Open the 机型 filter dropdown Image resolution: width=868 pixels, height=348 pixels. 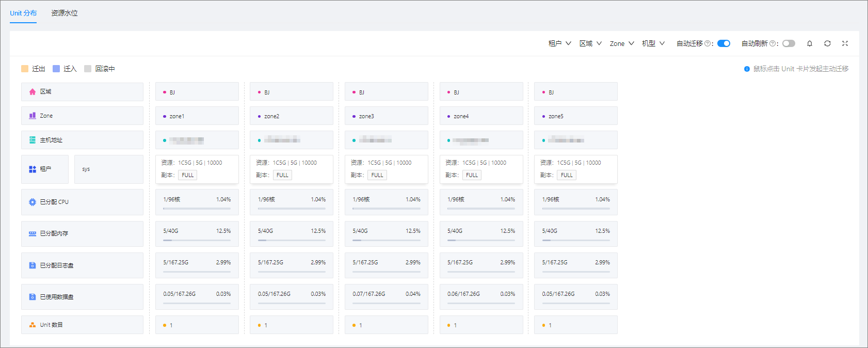653,43
